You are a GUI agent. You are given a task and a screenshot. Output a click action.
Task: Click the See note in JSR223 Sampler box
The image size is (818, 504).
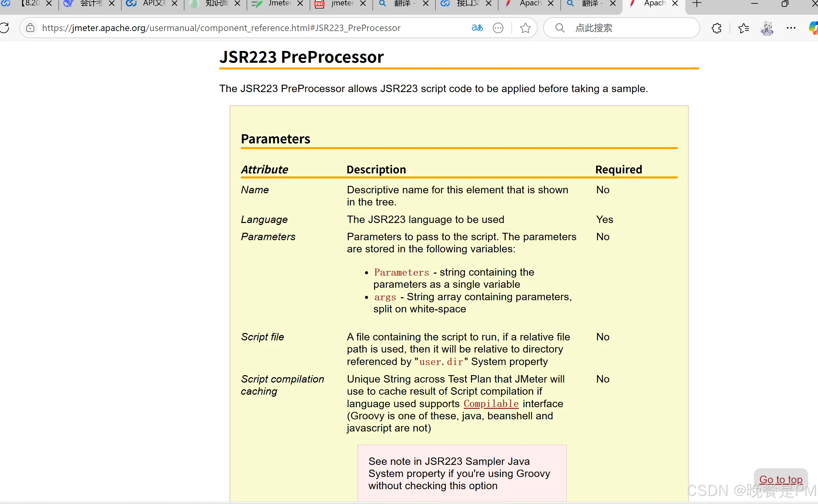coord(462,473)
